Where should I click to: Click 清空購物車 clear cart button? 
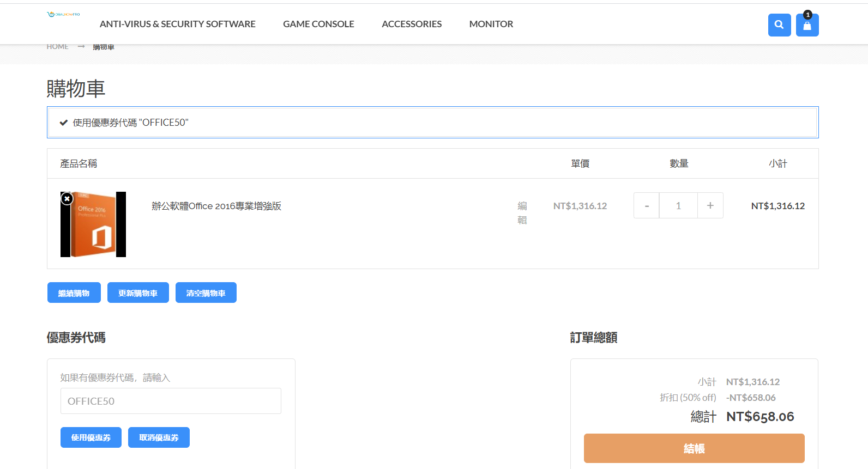[206, 293]
